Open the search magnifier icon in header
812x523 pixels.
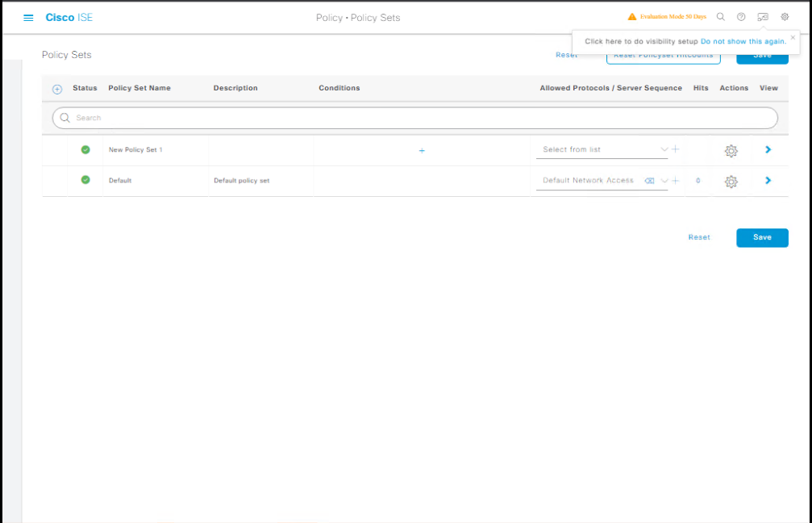pos(720,17)
